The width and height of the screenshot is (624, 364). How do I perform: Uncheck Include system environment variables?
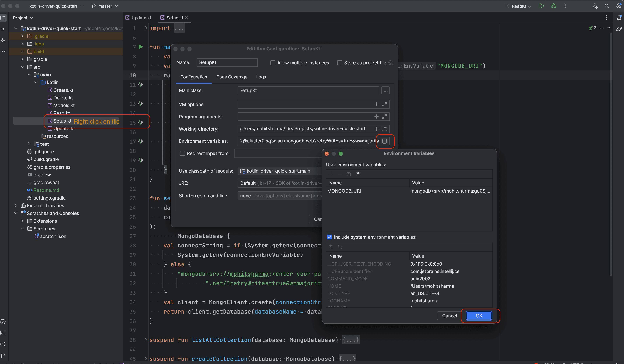[329, 237]
